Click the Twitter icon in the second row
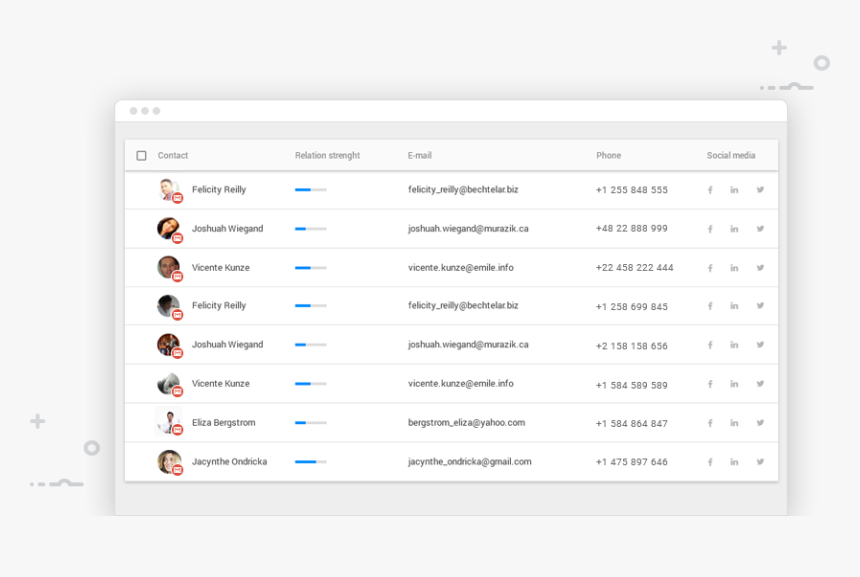The image size is (860, 577). tap(760, 228)
